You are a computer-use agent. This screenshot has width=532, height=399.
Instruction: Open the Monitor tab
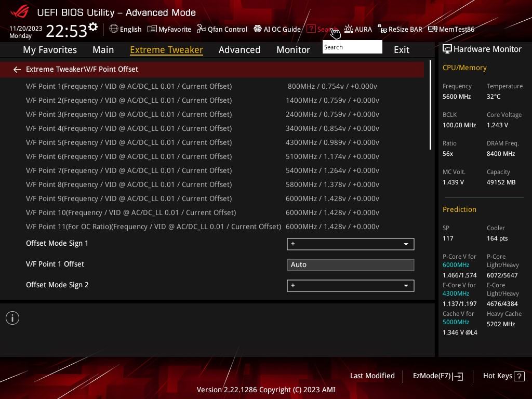click(x=293, y=50)
